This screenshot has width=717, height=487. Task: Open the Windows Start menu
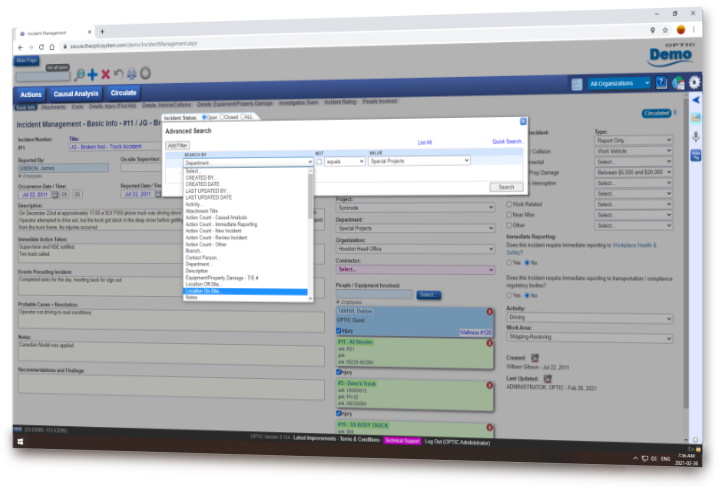pos(20,442)
